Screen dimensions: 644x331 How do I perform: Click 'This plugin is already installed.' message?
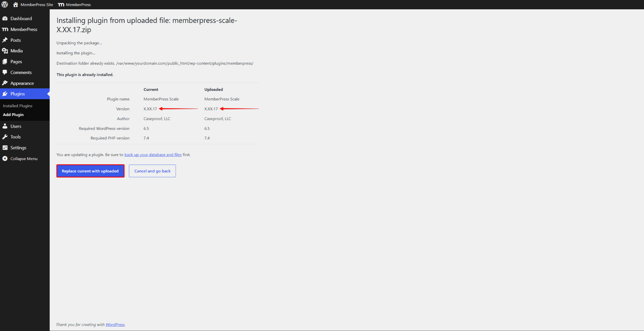[85, 75]
